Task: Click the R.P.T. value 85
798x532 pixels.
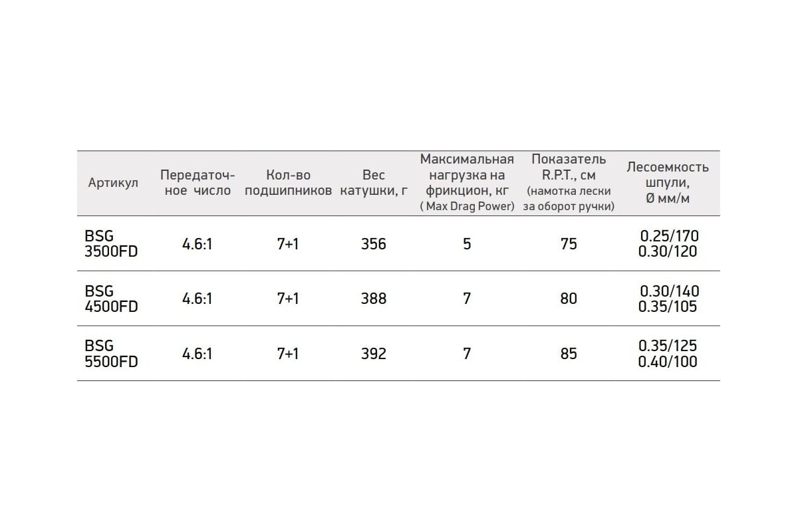Action: [569, 353]
